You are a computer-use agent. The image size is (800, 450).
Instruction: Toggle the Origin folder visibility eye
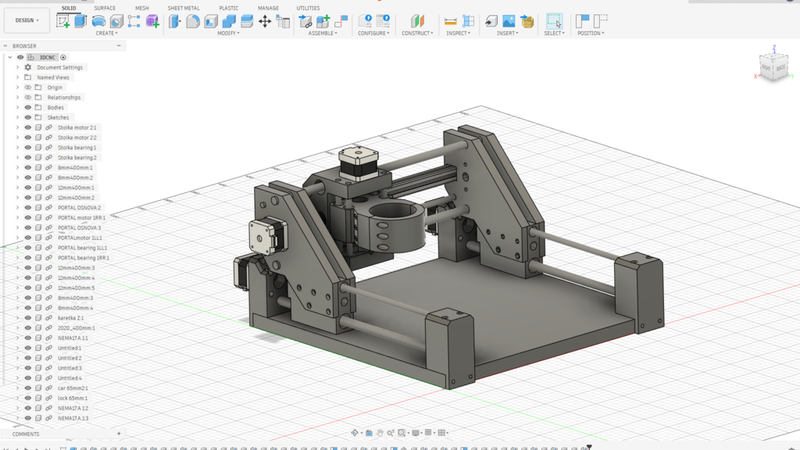pyautogui.click(x=28, y=87)
